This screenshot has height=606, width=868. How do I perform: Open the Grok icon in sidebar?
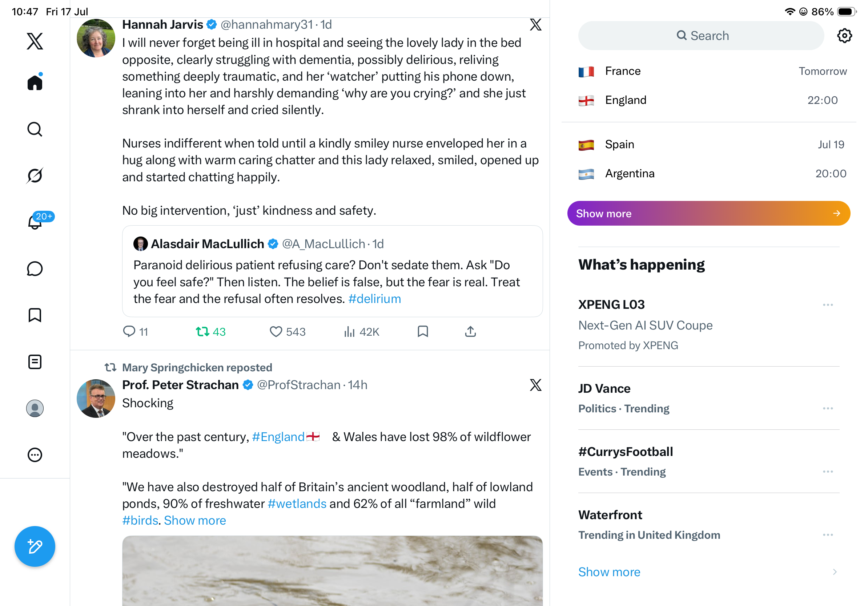coord(35,176)
